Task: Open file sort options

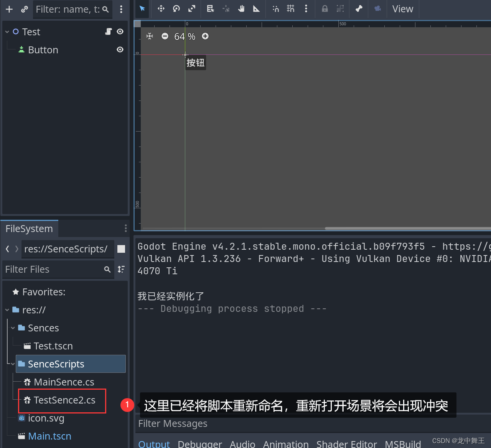Action: (x=121, y=269)
